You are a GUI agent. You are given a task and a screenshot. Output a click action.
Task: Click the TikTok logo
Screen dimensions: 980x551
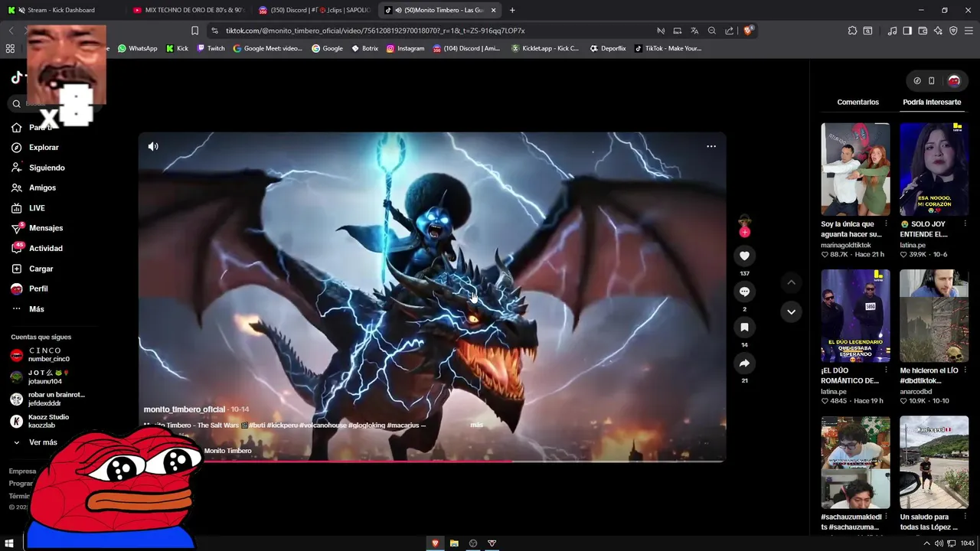point(17,77)
